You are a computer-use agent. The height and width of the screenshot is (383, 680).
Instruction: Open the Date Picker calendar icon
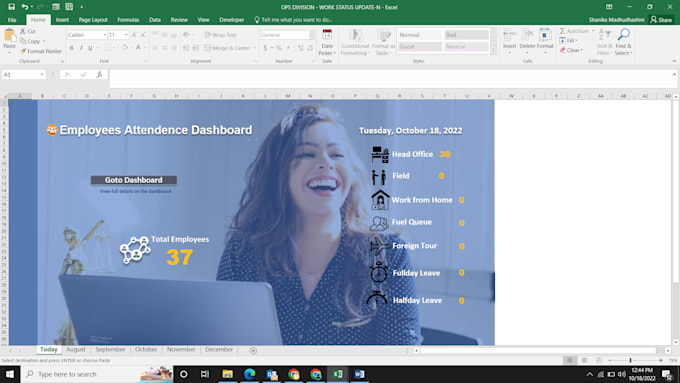pyautogui.click(x=327, y=34)
